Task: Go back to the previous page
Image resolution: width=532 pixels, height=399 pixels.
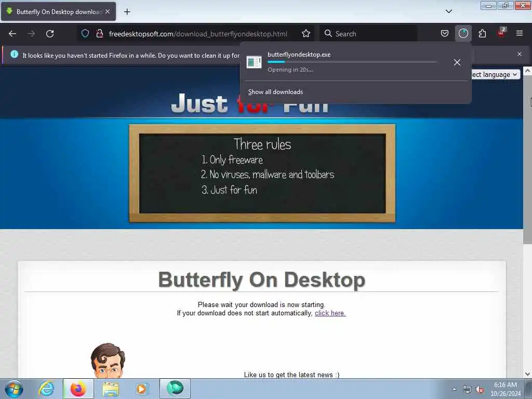Action: coord(12,34)
